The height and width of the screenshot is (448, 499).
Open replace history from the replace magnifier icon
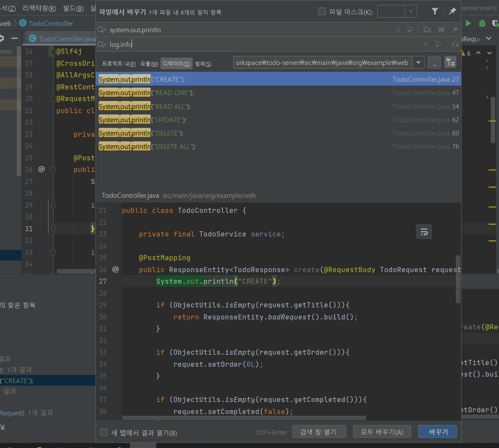pos(102,45)
